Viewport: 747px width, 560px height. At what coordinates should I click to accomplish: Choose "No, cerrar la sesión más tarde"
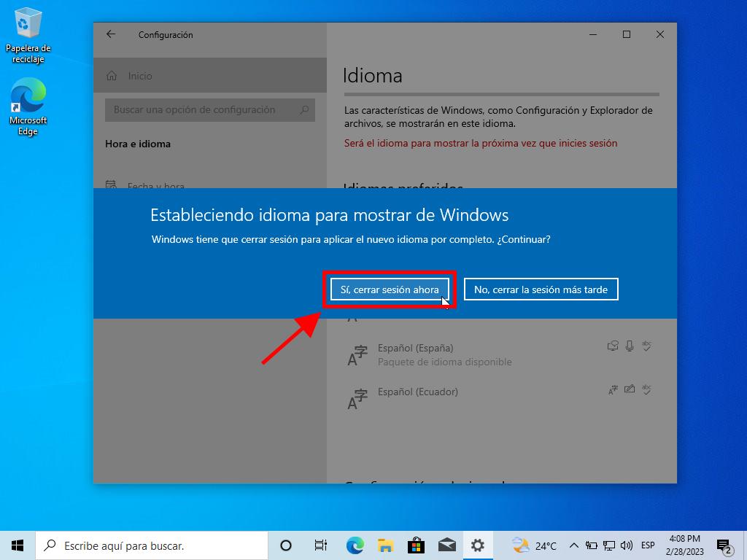coord(541,289)
